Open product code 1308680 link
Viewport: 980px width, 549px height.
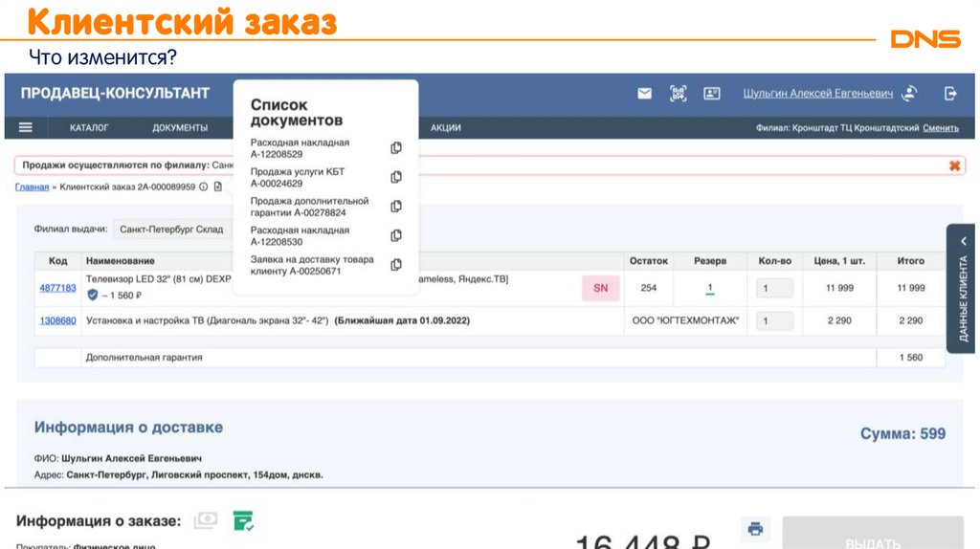pos(57,320)
